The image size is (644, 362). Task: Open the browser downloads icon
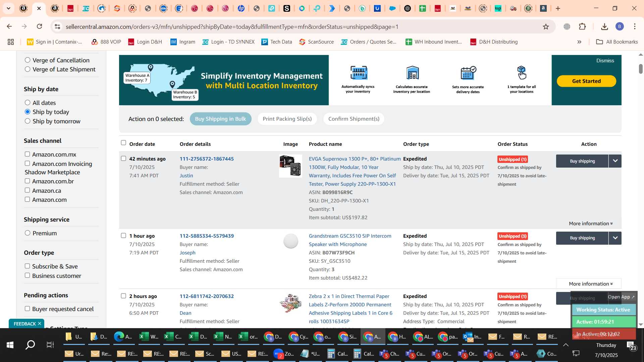click(x=604, y=26)
